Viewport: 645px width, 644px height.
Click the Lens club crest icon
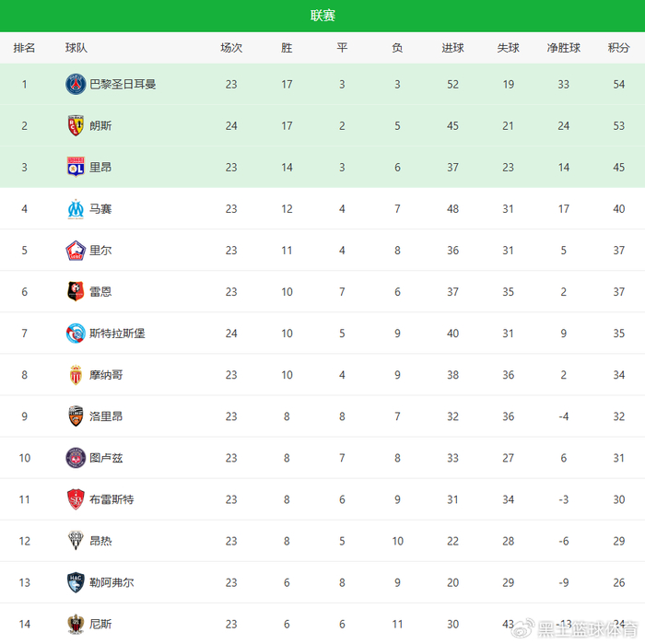pyautogui.click(x=76, y=125)
